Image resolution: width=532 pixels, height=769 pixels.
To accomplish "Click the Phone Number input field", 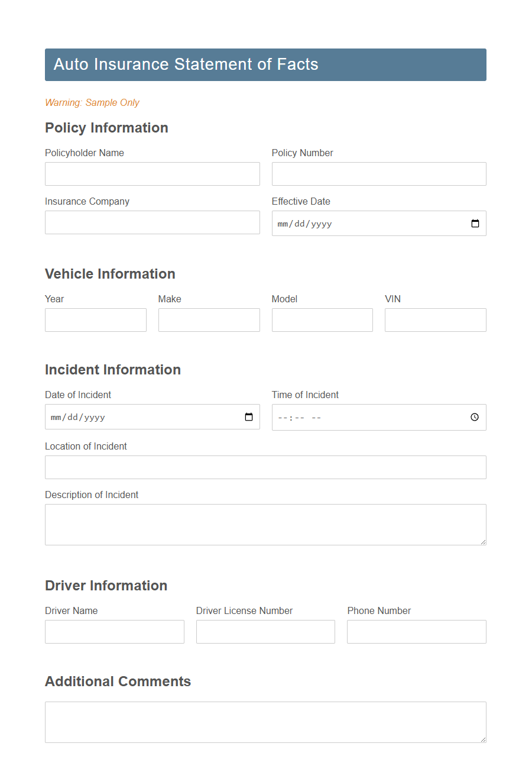I will coord(416,631).
